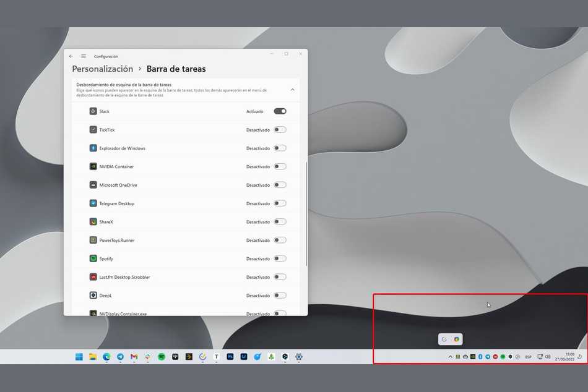
Task: Open Spotify from the taskbar
Action: [161, 357]
